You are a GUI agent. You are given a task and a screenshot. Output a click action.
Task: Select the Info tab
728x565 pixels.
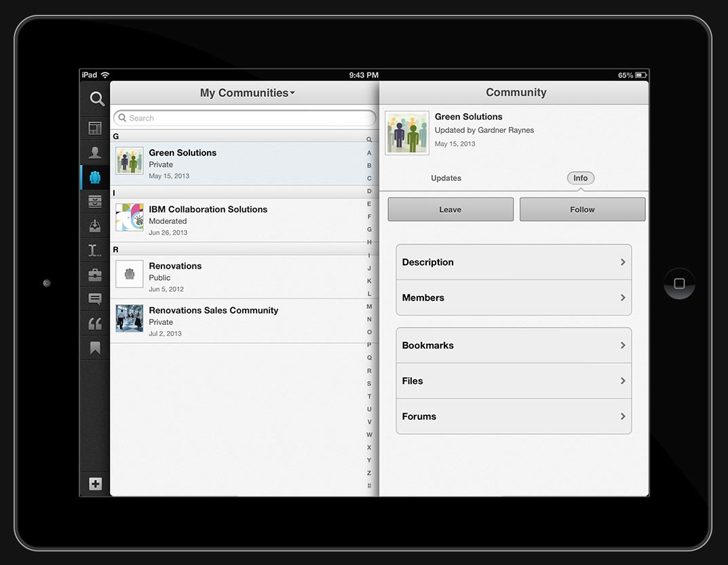pyautogui.click(x=580, y=178)
